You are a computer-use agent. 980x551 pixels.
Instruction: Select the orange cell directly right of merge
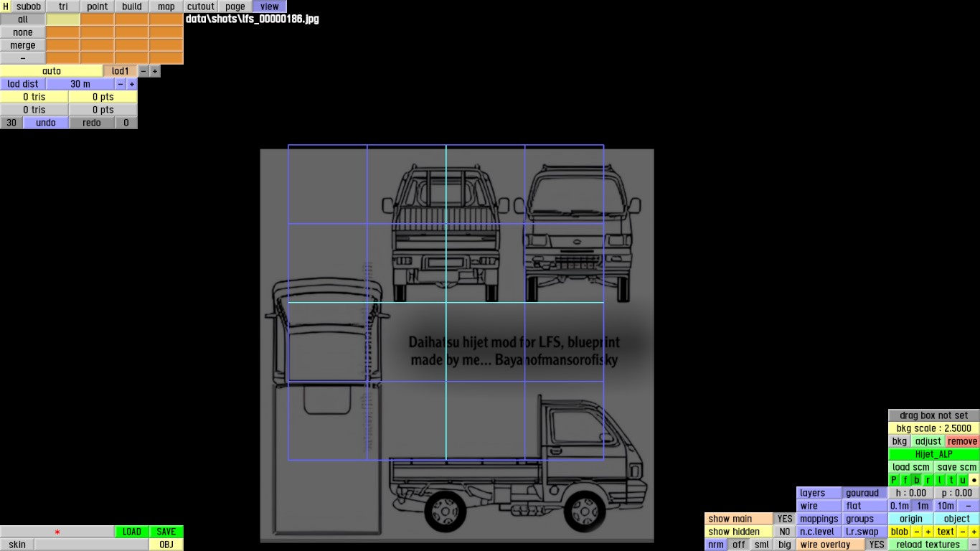[x=63, y=45]
